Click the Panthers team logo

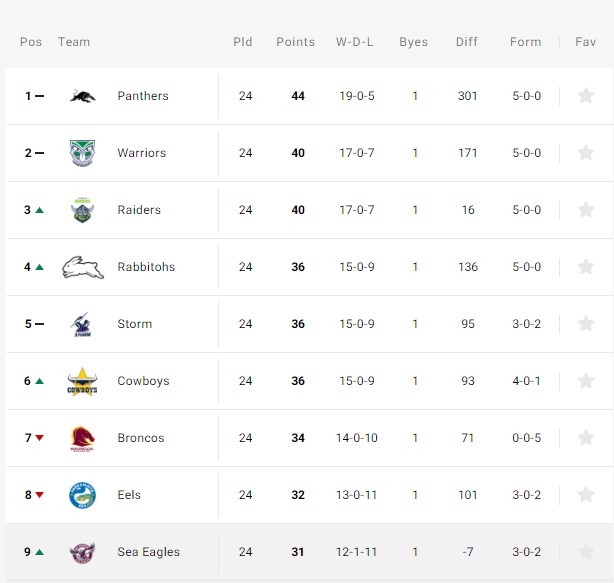pyautogui.click(x=83, y=96)
